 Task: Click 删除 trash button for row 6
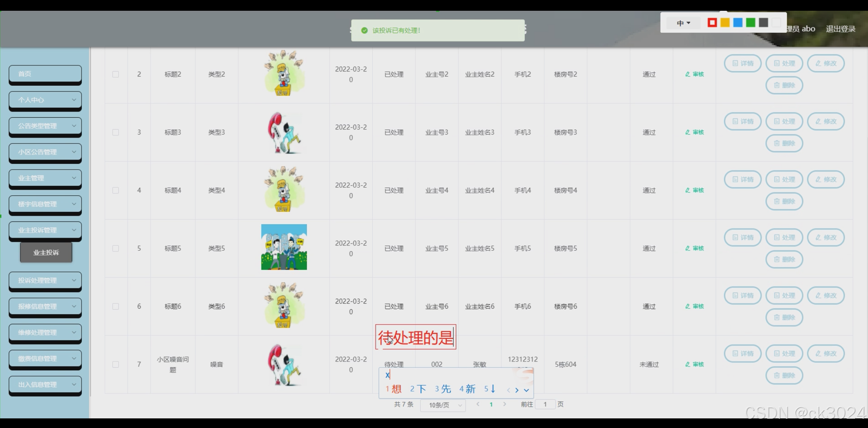tap(784, 318)
